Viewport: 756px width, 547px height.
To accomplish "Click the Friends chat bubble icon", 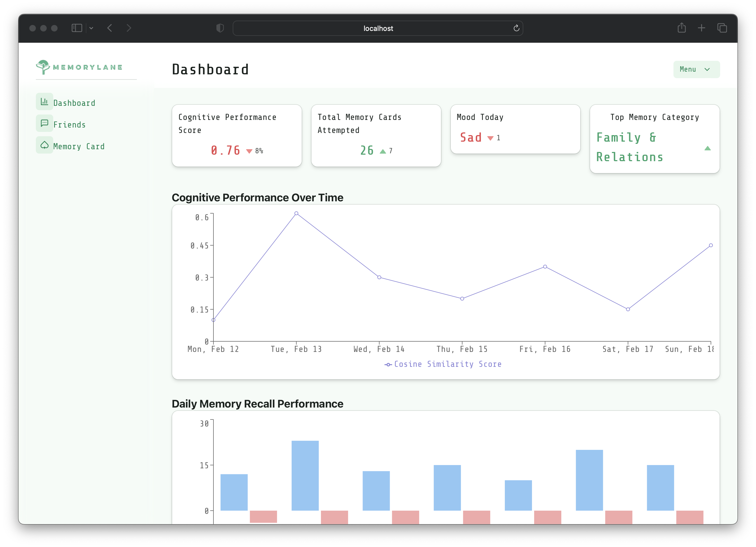I will coord(44,123).
